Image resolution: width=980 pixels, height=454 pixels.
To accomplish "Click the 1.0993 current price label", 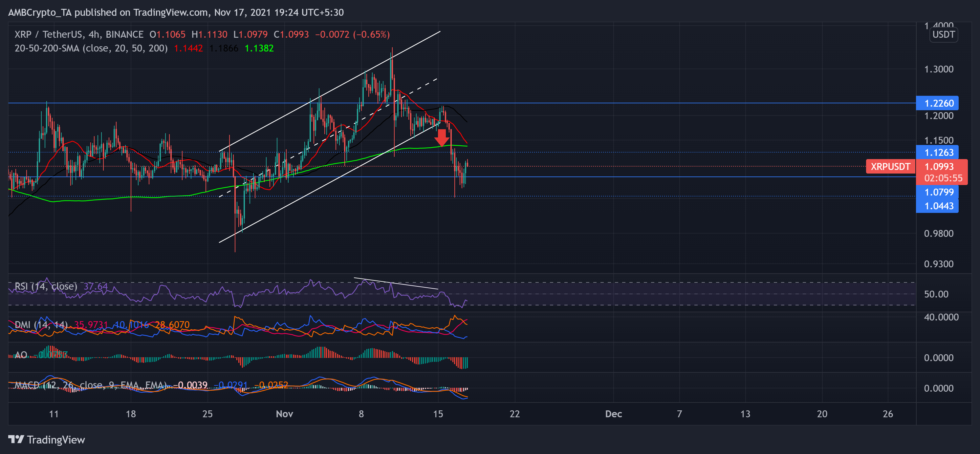I will click(939, 167).
